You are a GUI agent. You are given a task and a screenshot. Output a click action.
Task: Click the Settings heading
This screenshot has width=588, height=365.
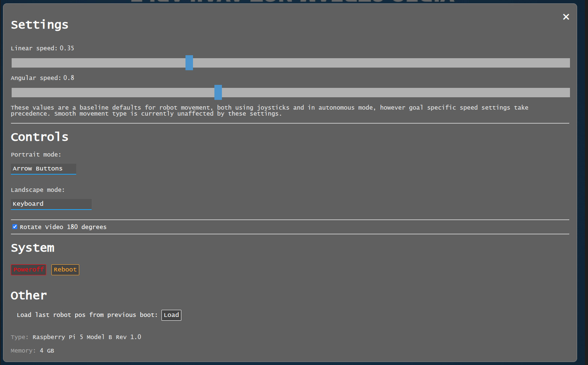point(39,25)
